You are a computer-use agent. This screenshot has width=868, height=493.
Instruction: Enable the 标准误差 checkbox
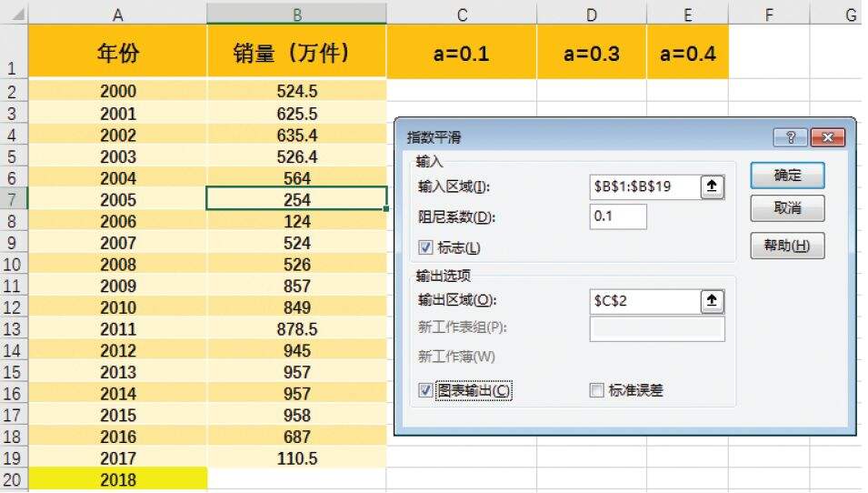pyautogui.click(x=597, y=390)
